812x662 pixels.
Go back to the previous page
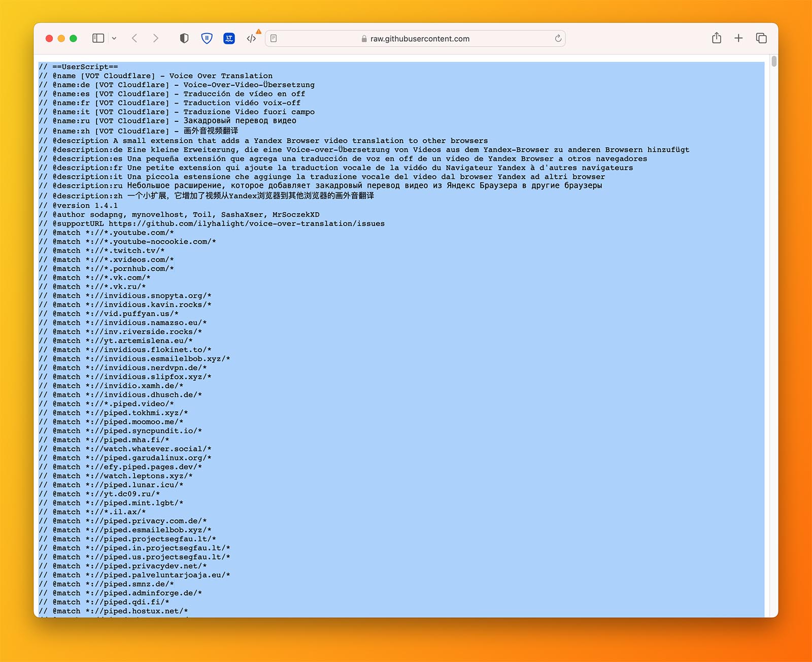point(134,38)
